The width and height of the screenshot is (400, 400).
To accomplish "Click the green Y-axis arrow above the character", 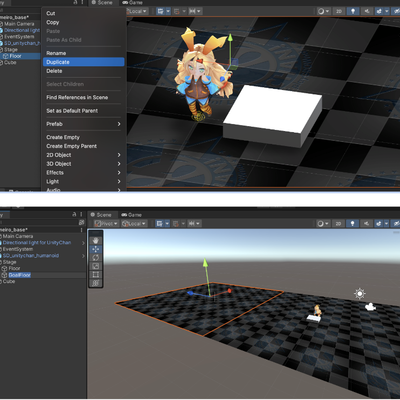I will click(230, 37).
